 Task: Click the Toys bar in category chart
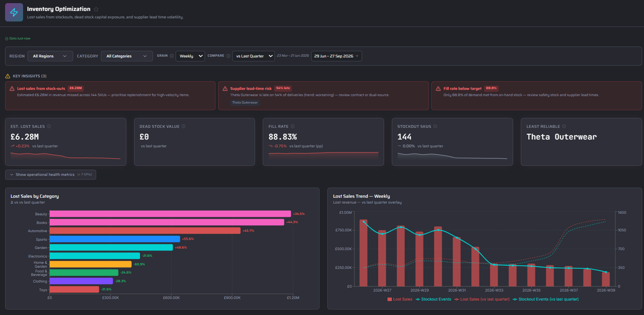74,290
